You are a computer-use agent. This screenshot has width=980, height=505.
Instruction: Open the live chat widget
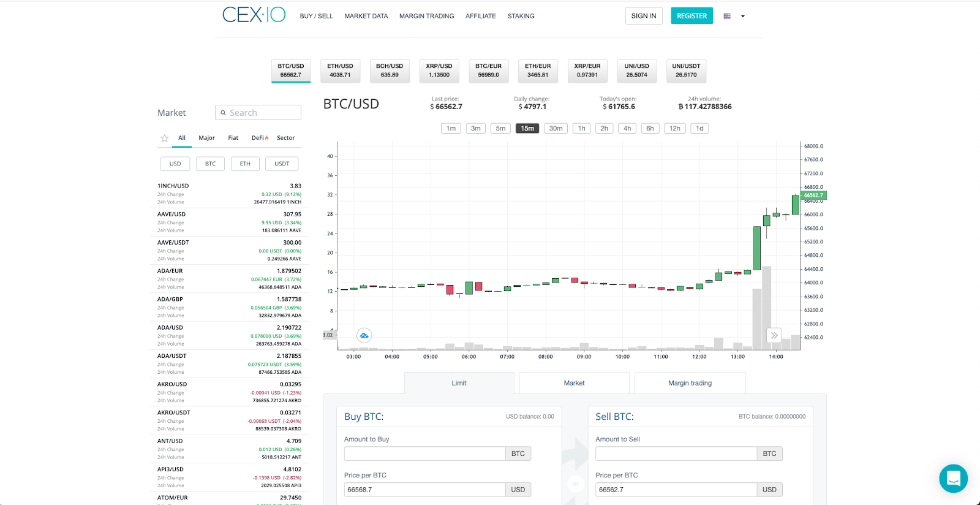(953, 478)
